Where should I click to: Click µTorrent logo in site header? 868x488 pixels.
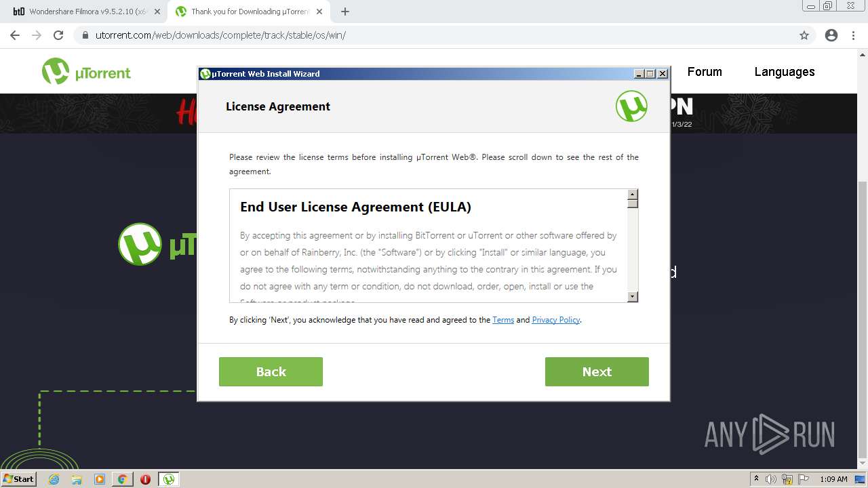(x=86, y=72)
